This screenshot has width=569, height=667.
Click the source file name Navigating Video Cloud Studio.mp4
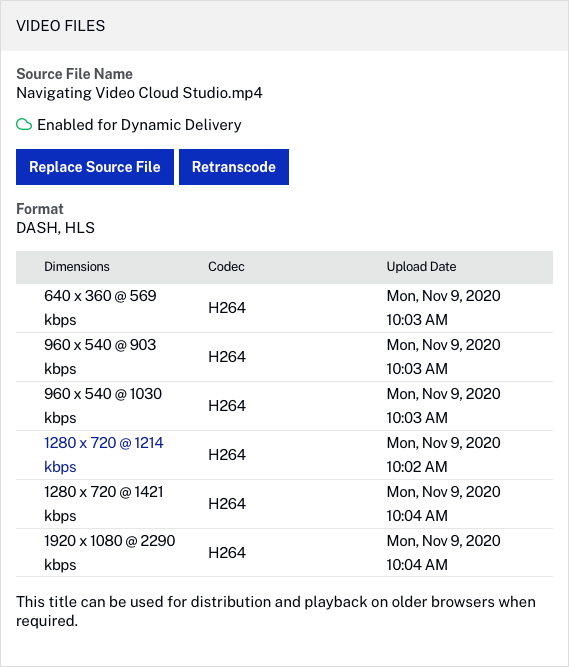[x=139, y=93]
